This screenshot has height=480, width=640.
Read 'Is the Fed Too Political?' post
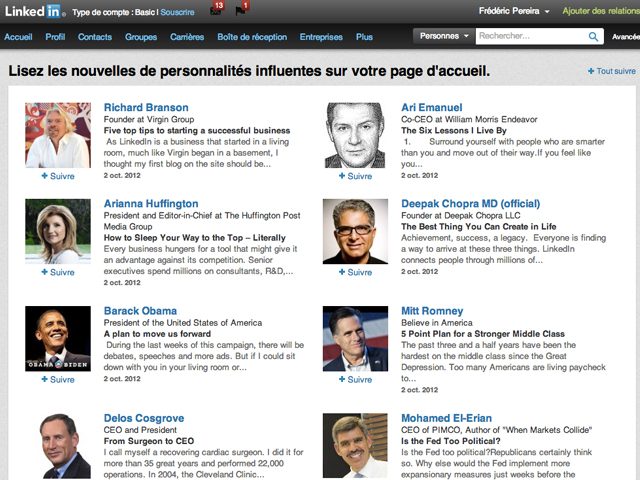click(451, 441)
